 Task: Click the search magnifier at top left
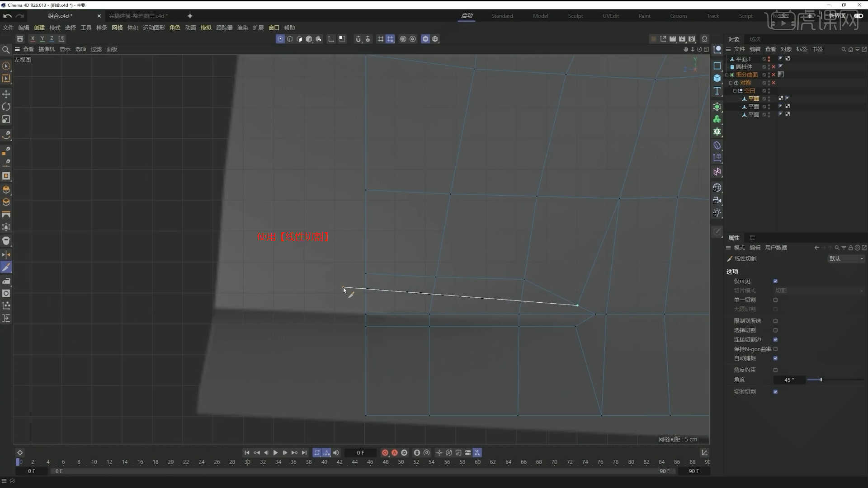click(x=6, y=50)
